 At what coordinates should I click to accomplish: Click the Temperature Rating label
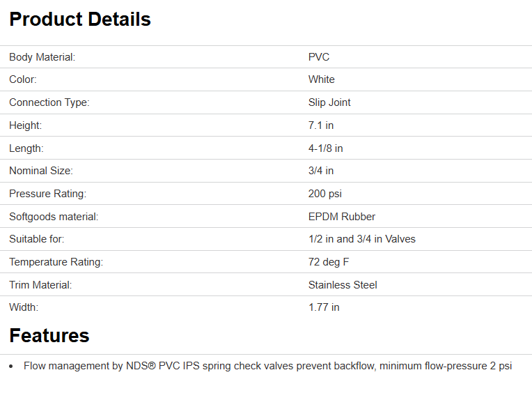[56, 262]
